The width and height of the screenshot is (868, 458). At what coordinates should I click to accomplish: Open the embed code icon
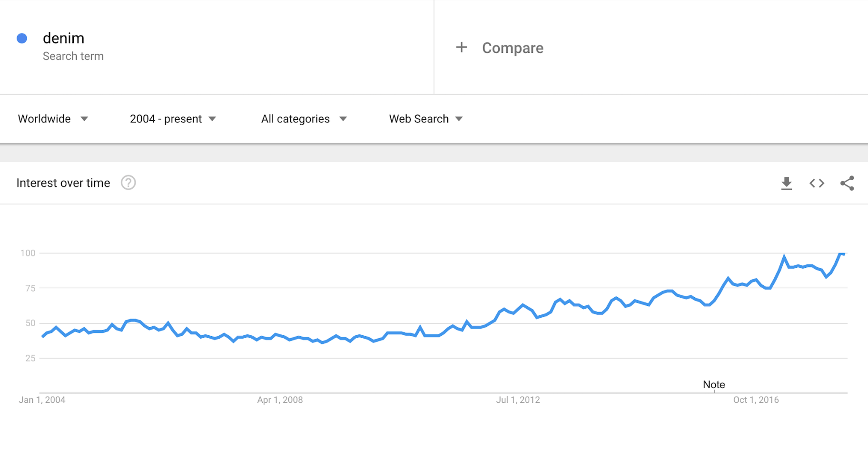coord(817,184)
